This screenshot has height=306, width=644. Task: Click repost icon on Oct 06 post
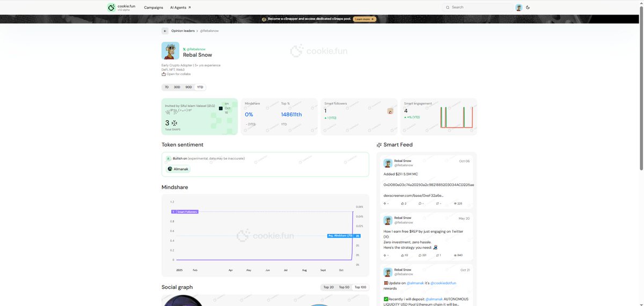(437, 204)
